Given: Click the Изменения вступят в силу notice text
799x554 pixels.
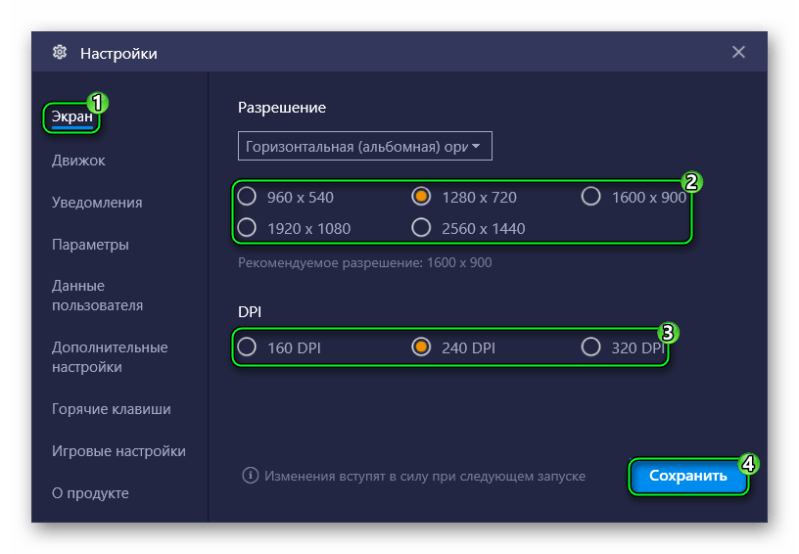Looking at the screenshot, I should pyautogui.click(x=425, y=476).
